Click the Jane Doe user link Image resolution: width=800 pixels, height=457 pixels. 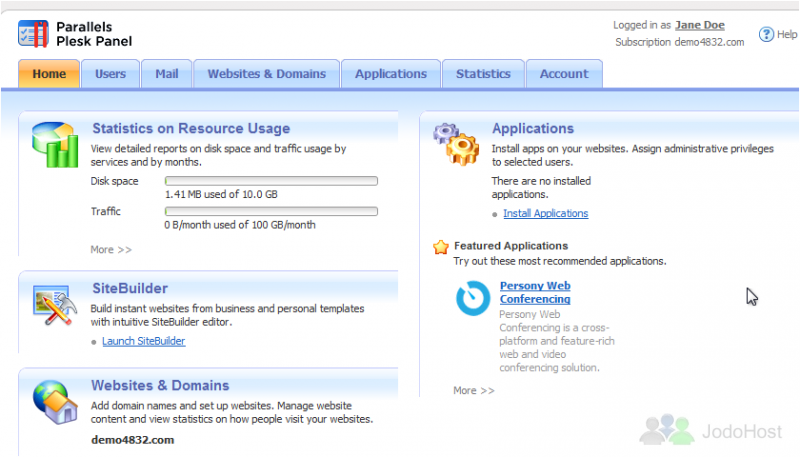click(x=699, y=25)
